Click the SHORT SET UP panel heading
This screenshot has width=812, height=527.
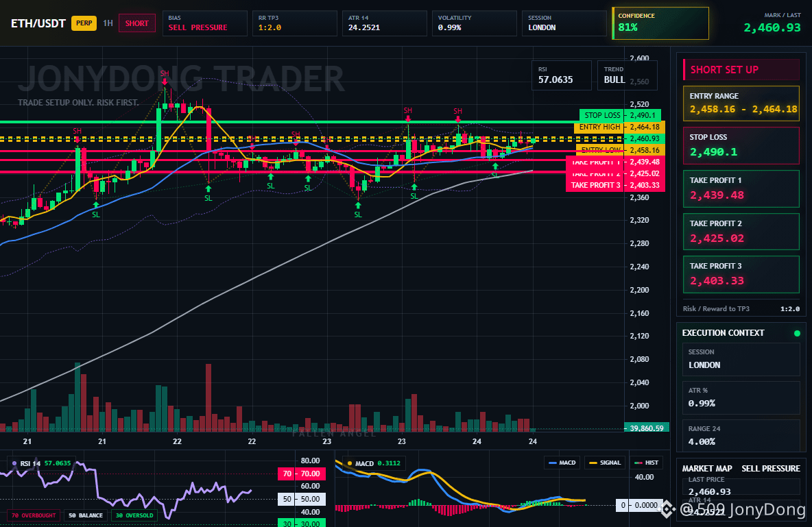click(741, 70)
